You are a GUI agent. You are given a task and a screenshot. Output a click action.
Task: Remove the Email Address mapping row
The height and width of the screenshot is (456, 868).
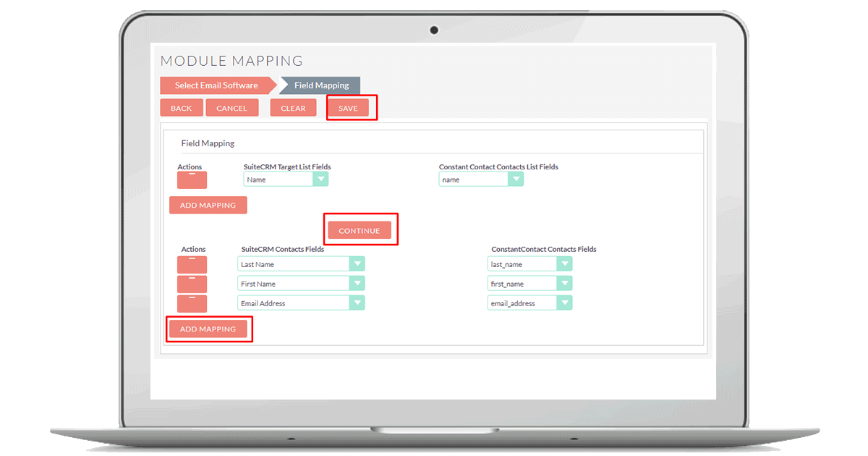pyautogui.click(x=192, y=304)
